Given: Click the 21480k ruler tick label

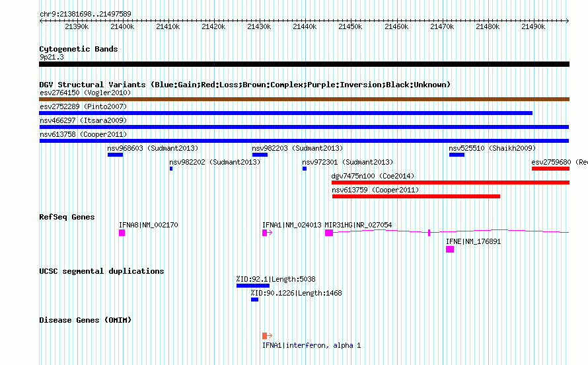Looking at the screenshot, I should tap(488, 26).
